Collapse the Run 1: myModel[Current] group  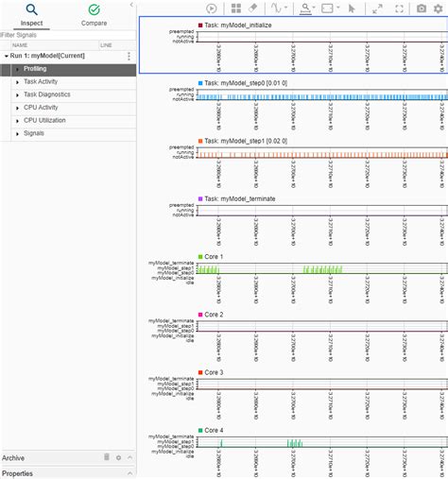coord(7,56)
